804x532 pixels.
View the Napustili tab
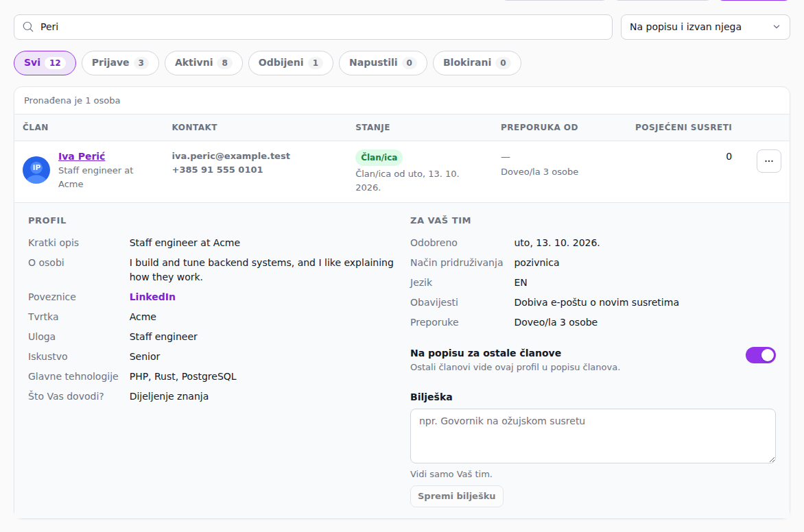coord(383,63)
